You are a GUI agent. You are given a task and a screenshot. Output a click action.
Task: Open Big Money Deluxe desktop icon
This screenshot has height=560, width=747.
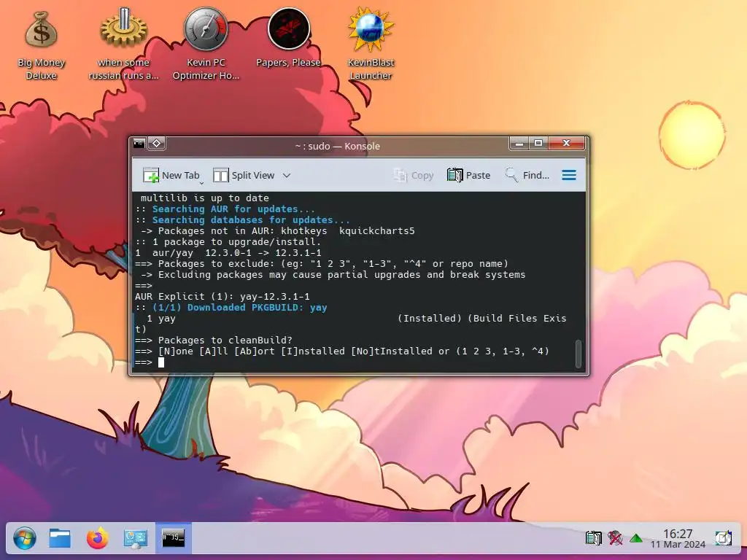(x=42, y=45)
